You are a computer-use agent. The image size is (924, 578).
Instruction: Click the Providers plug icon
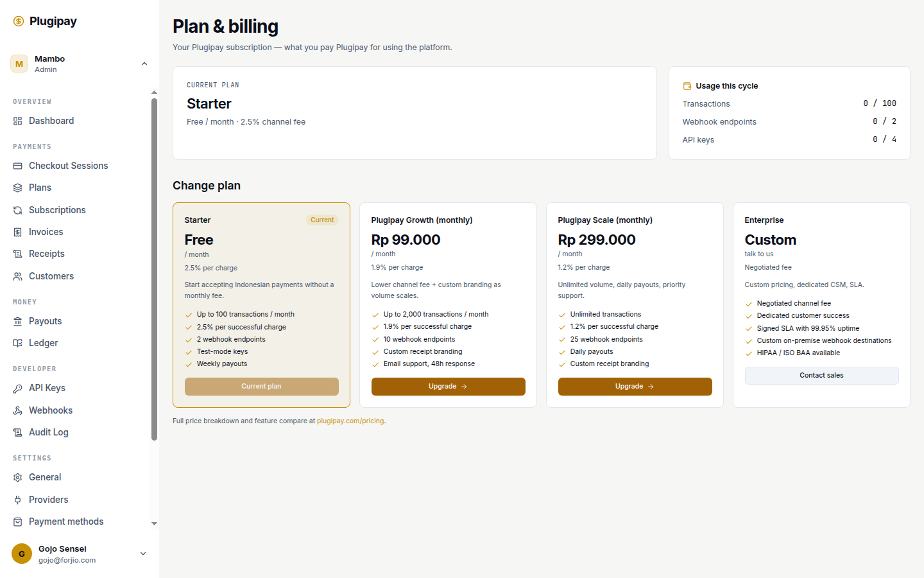17,500
